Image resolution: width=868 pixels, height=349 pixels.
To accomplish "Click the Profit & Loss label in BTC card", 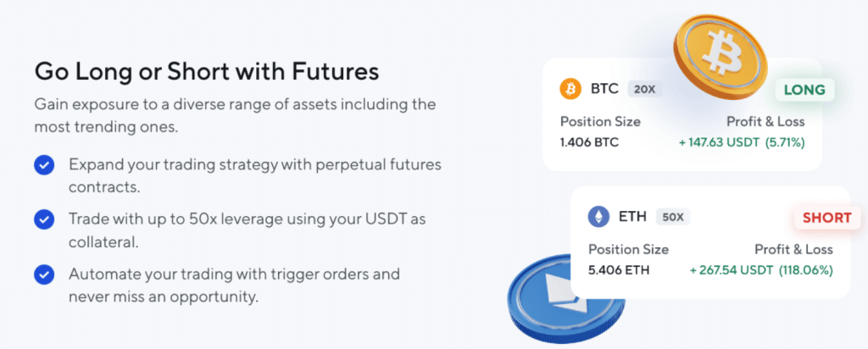I will tap(765, 121).
